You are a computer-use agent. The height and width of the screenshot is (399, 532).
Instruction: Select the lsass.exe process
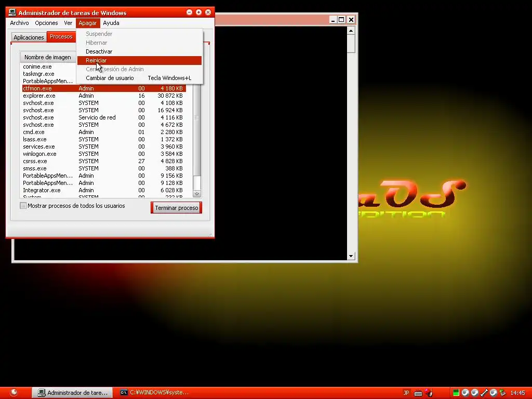click(x=104, y=139)
